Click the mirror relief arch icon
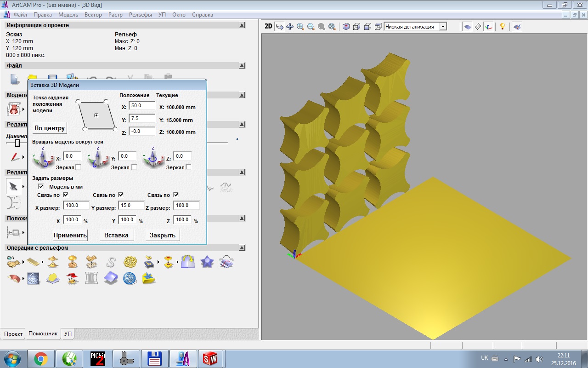This screenshot has width=588, height=368. (x=187, y=262)
